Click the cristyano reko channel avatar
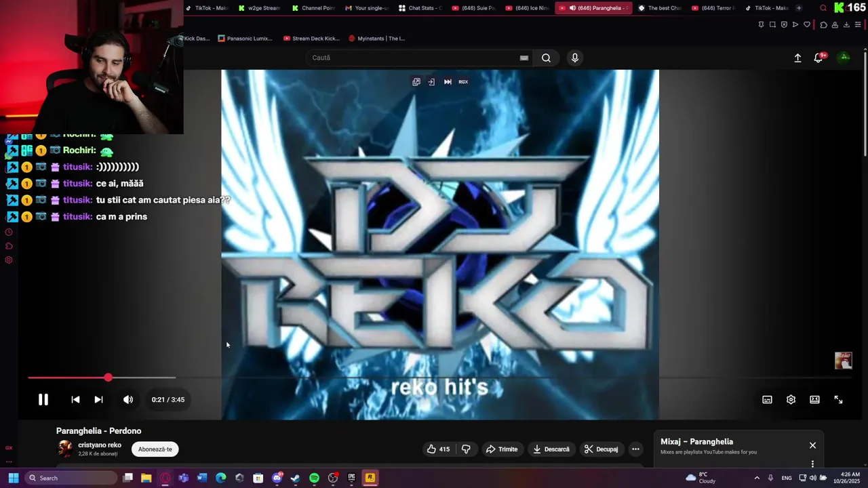Image resolution: width=868 pixels, height=488 pixels. click(x=65, y=449)
